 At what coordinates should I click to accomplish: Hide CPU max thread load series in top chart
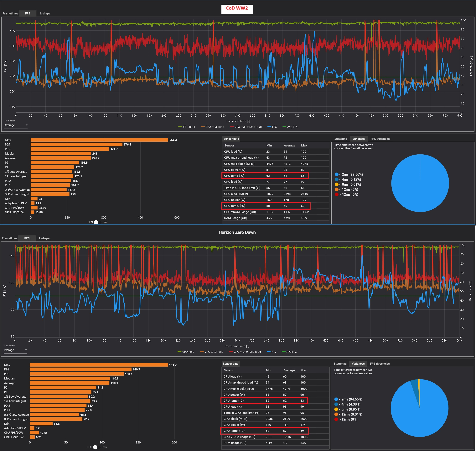(x=246, y=127)
